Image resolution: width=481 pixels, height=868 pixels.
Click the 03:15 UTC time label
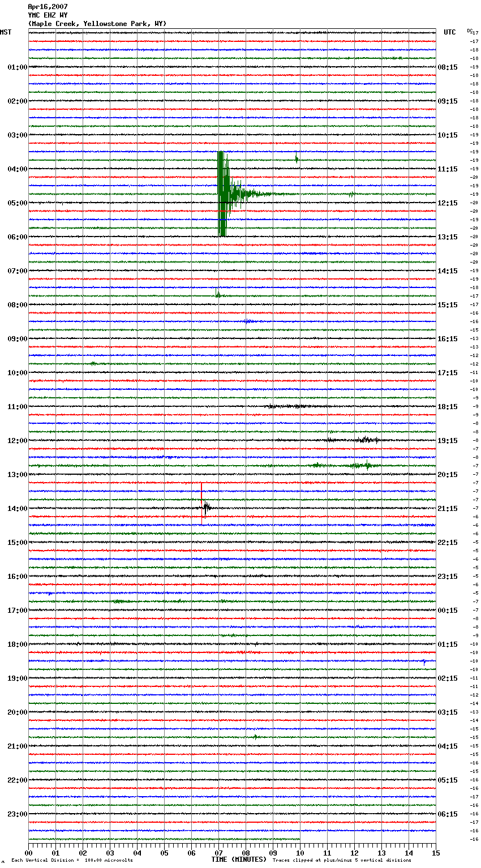point(448,712)
